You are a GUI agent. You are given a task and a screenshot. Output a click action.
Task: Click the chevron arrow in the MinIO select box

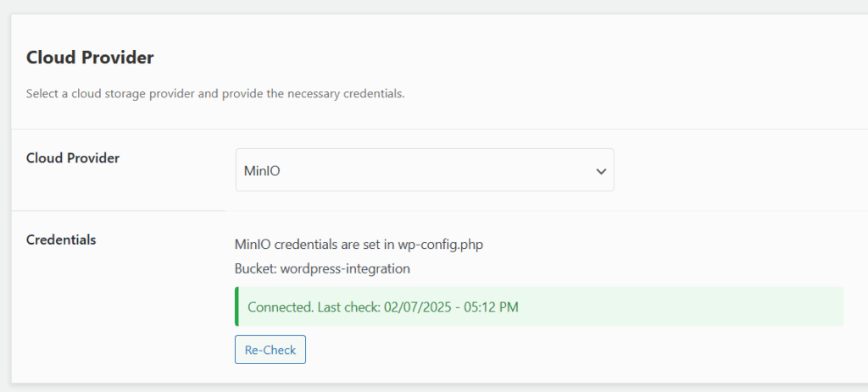tap(601, 171)
